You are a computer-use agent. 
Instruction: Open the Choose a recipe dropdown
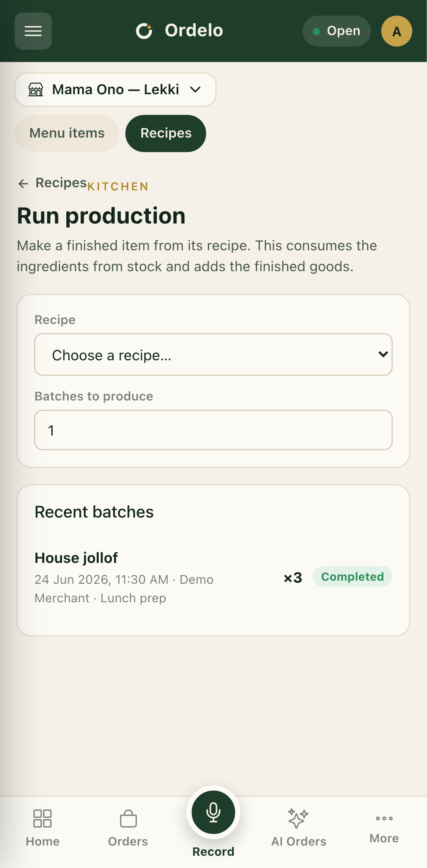tap(213, 355)
